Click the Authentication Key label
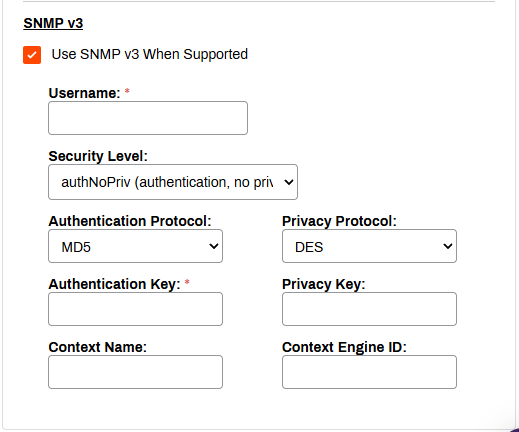The height and width of the screenshot is (432, 519). click(x=114, y=284)
